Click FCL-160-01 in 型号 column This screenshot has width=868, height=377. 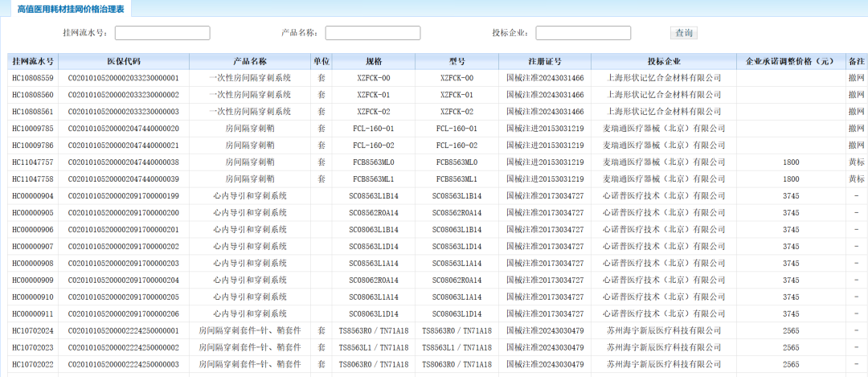pyautogui.click(x=457, y=129)
